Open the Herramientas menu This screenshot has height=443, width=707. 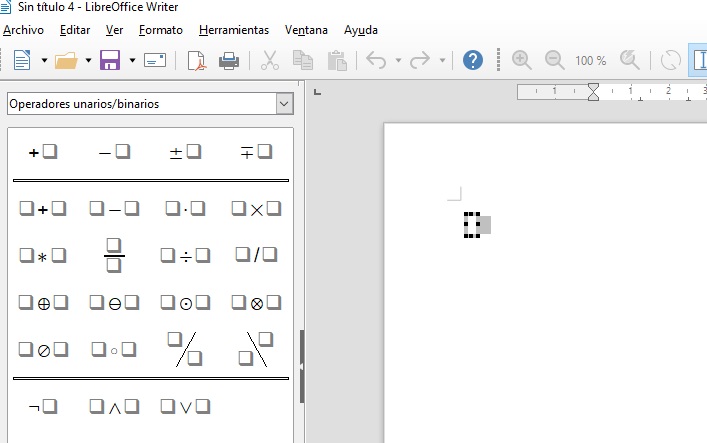coord(233,30)
